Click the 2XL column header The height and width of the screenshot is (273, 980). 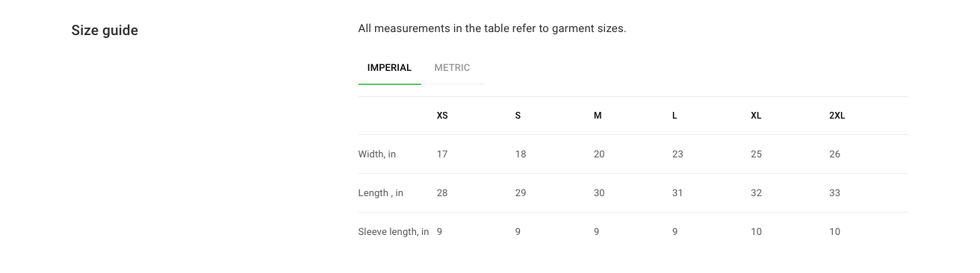(x=837, y=116)
